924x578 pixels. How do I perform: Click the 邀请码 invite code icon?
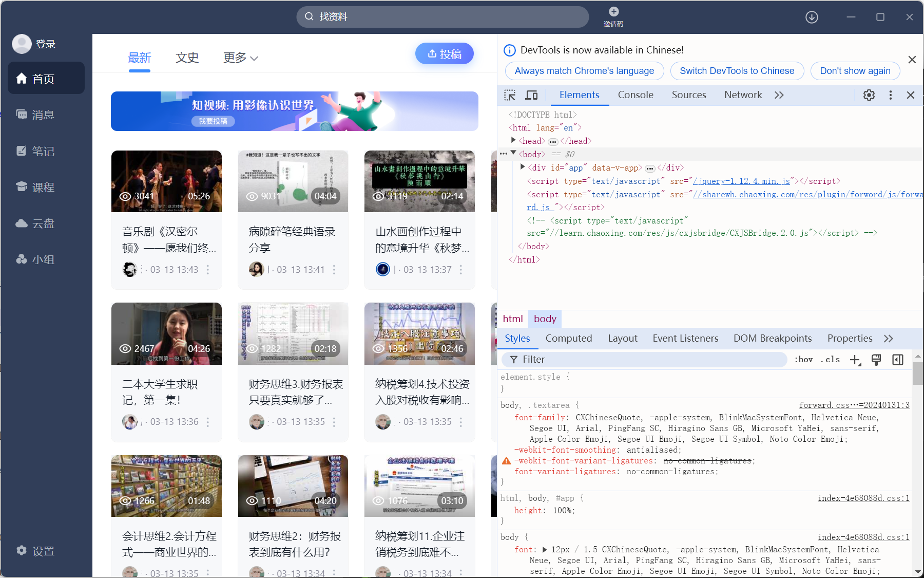(x=613, y=16)
